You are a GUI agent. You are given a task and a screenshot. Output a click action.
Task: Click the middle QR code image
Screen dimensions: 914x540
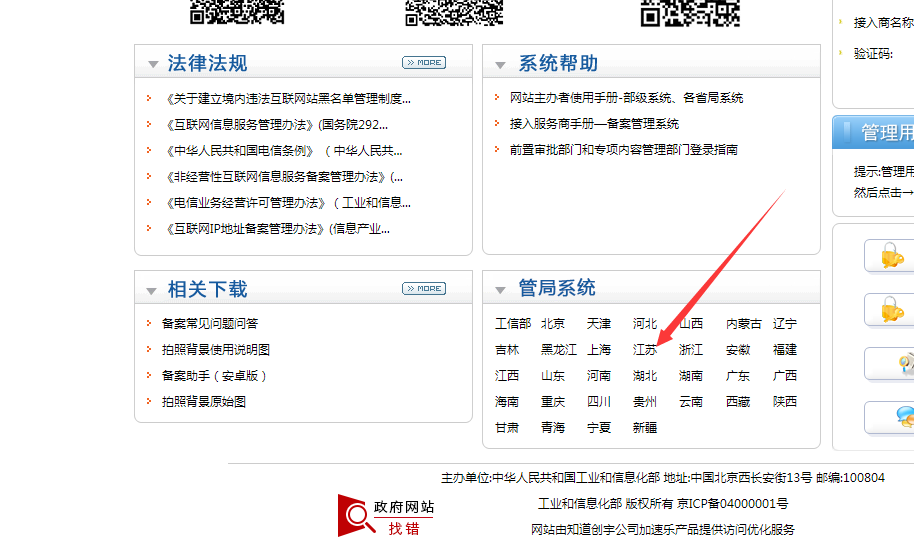[x=453, y=11]
